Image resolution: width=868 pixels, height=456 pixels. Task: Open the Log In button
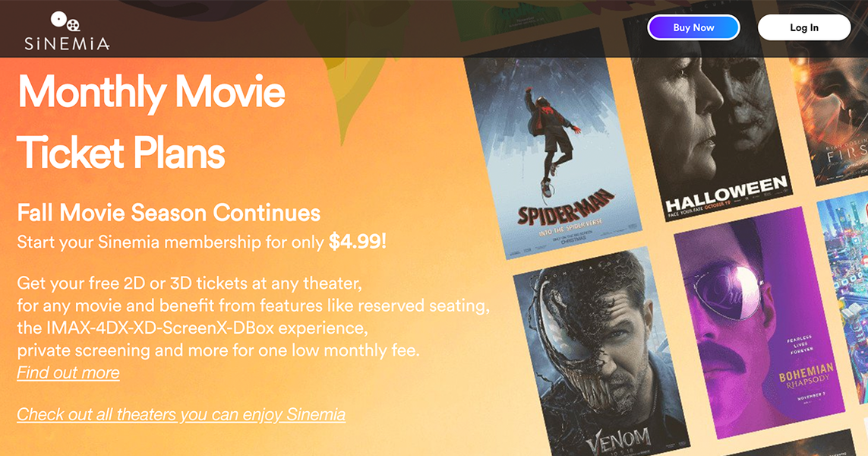[803, 28]
